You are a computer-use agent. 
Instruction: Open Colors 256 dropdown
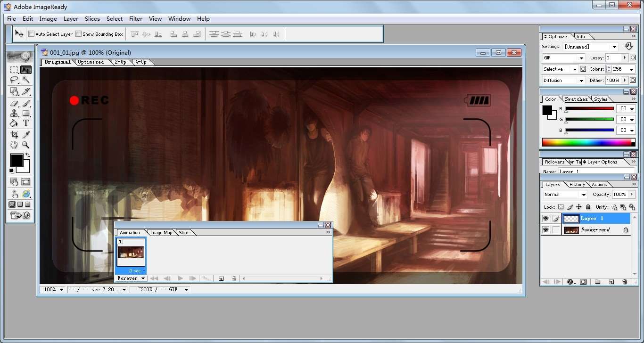pyautogui.click(x=631, y=69)
